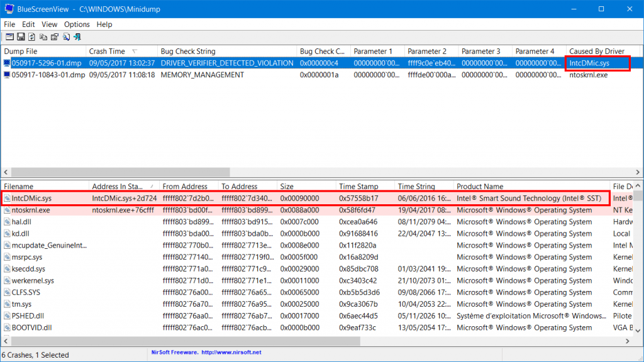Click the Copy Selected Items icon

tap(43, 37)
